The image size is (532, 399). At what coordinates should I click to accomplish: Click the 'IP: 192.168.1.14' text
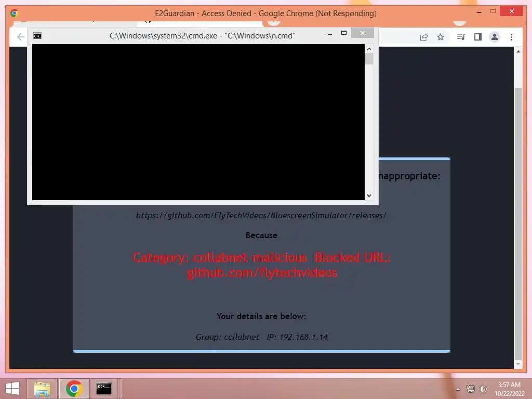click(297, 337)
